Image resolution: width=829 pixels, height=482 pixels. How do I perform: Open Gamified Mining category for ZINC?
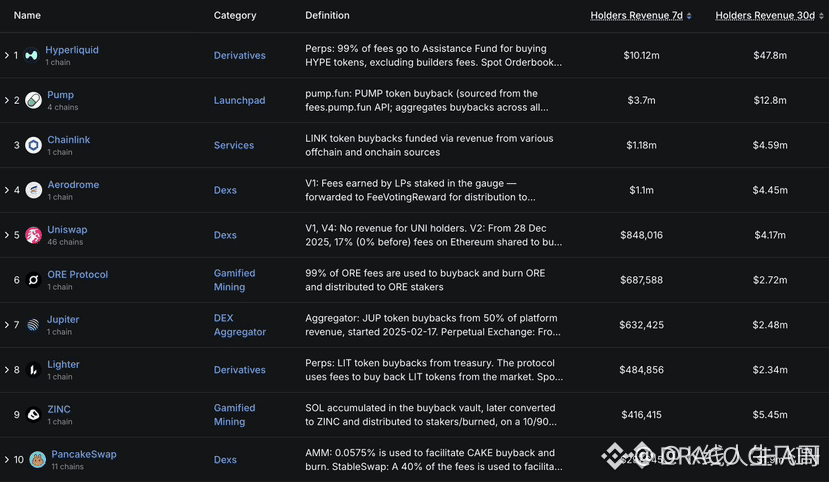pyautogui.click(x=234, y=414)
